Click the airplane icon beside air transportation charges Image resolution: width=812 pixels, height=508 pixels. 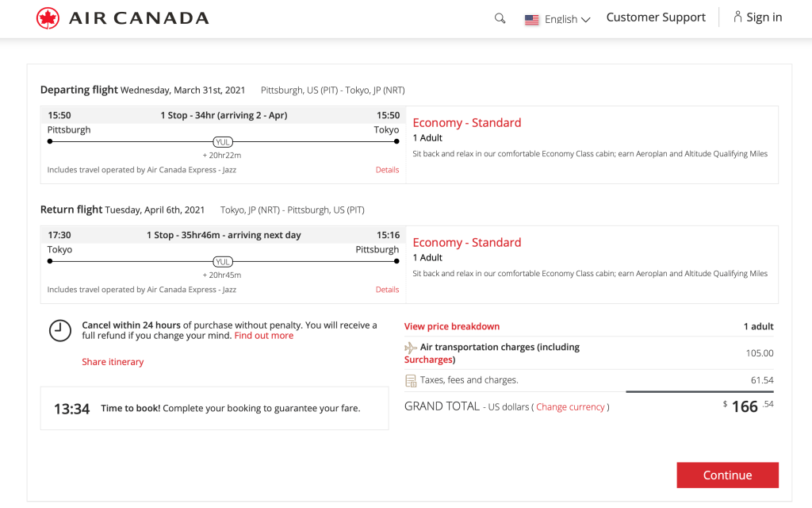pos(411,348)
